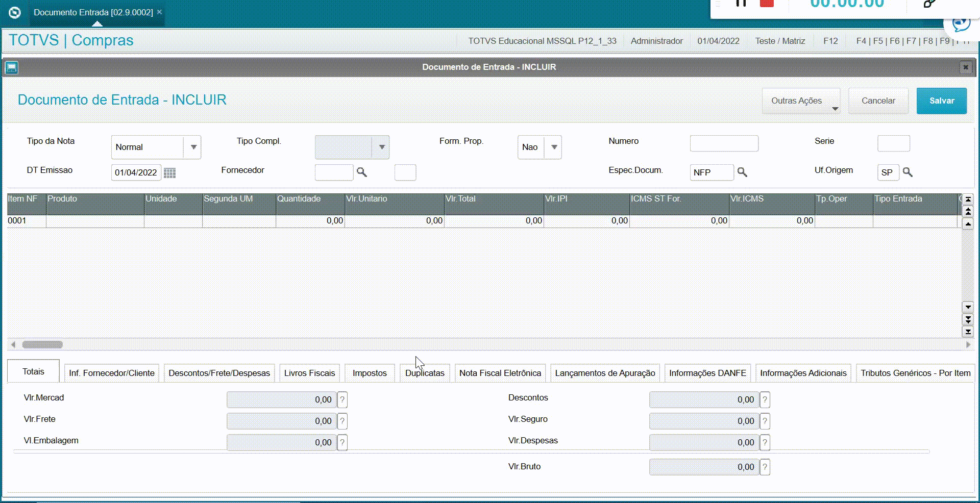Open Form. Prop. dropdown arrow

click(554, 147)
